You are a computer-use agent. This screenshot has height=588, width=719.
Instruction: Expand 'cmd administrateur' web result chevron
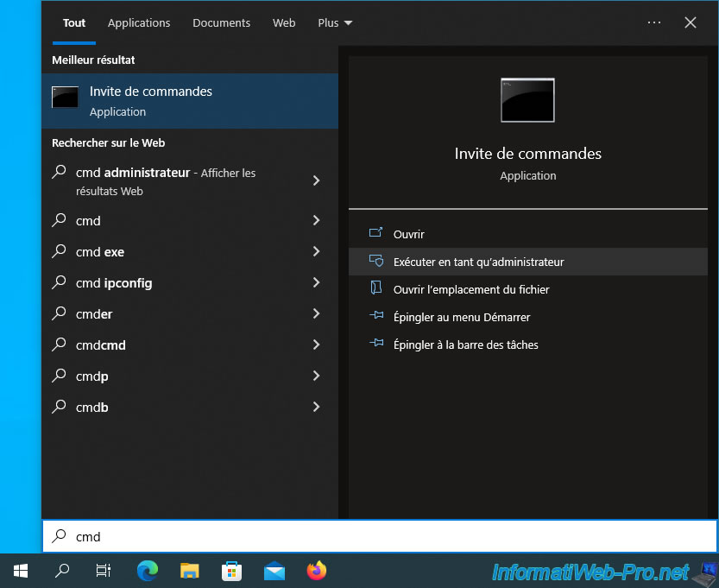tap(316, 180)
